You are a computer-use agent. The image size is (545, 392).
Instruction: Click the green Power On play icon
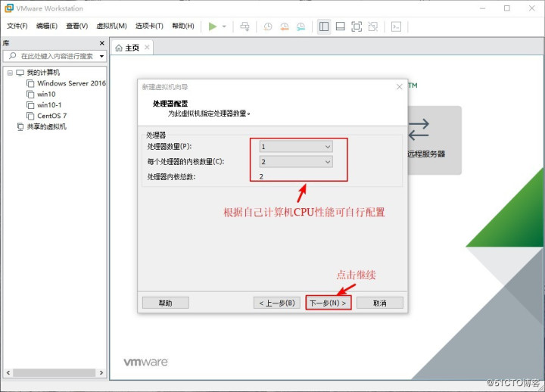[213, 26]
